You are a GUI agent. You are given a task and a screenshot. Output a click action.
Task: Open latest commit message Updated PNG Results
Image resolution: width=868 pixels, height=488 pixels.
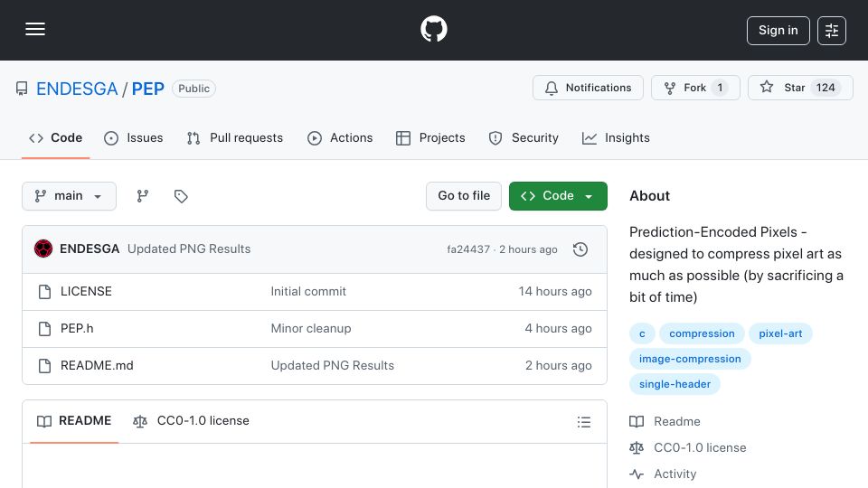pyautogui.click(x=189, y=249)
